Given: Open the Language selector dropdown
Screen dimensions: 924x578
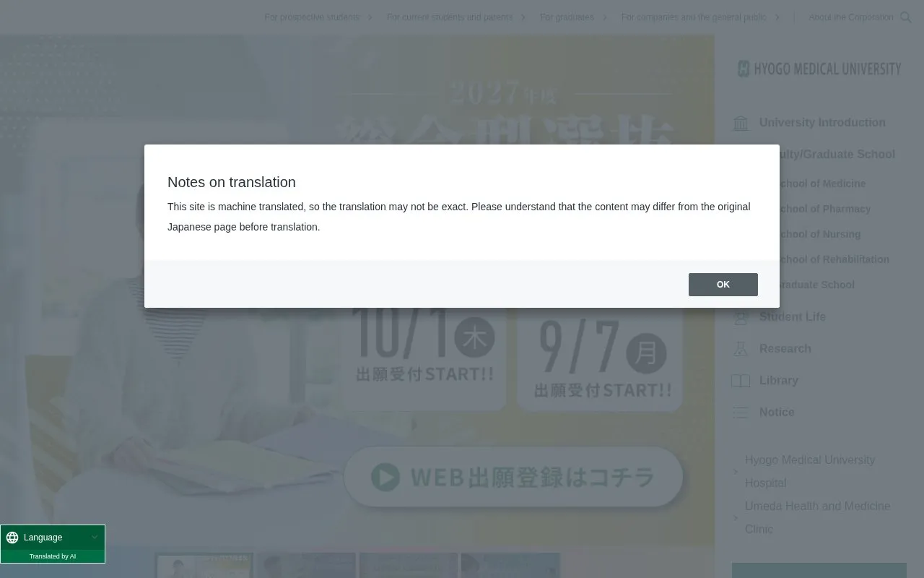Looking at the screenshot, I should [53, 538].
